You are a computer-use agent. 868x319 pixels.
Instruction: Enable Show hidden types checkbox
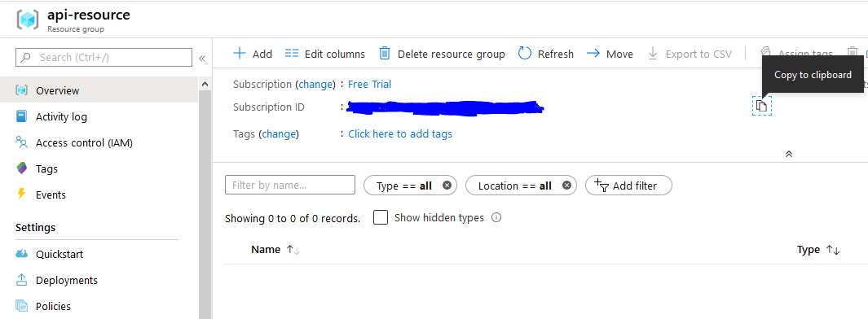tap(381, 217)
